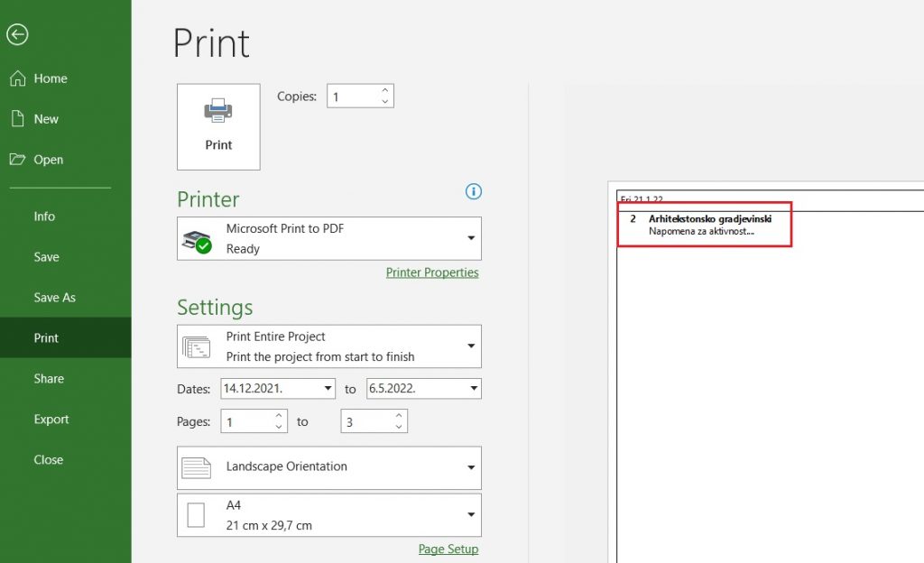Click the Home icon in sidebar
Image resolution: width=924 pixels, height=563 pixels.
coord(17,78)
